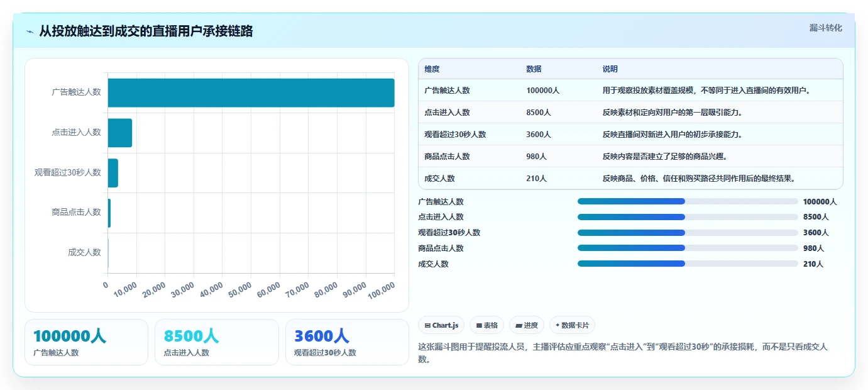
Task: Click the 商品点击人数 y-axis label in the chart
Action: pos(76,212)
